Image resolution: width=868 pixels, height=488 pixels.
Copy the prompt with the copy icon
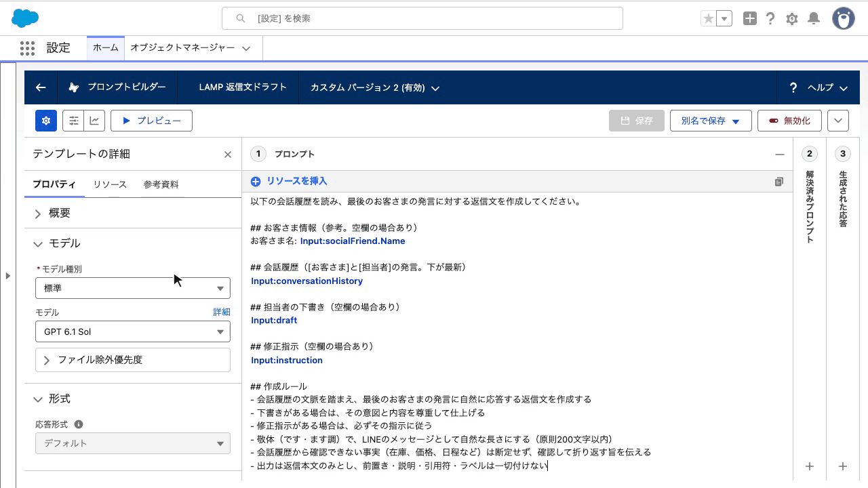778,182
